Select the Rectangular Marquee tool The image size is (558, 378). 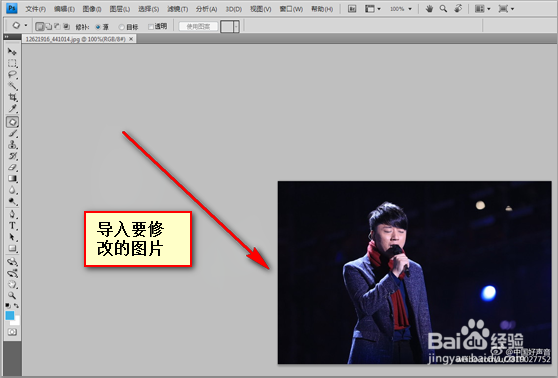(12, 63)
